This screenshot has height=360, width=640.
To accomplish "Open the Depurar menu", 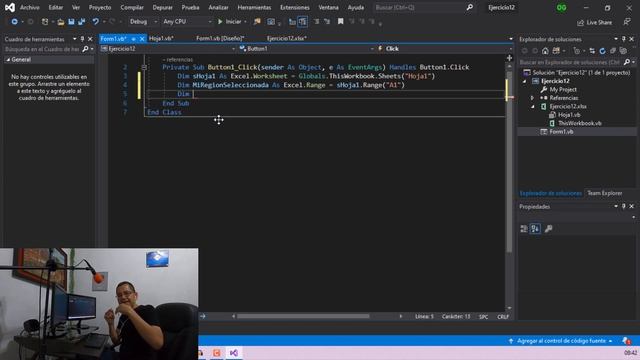I will (162, 7).
